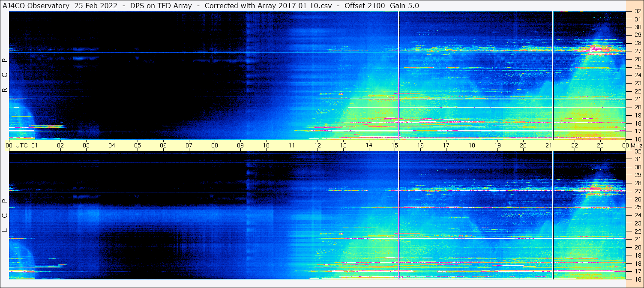Click the "Gain 5.0" header value
Viewport: 644px width, 288px height.
404,6
